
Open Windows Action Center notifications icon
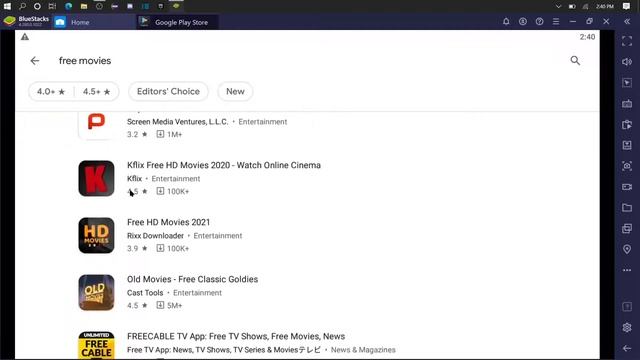627,6
